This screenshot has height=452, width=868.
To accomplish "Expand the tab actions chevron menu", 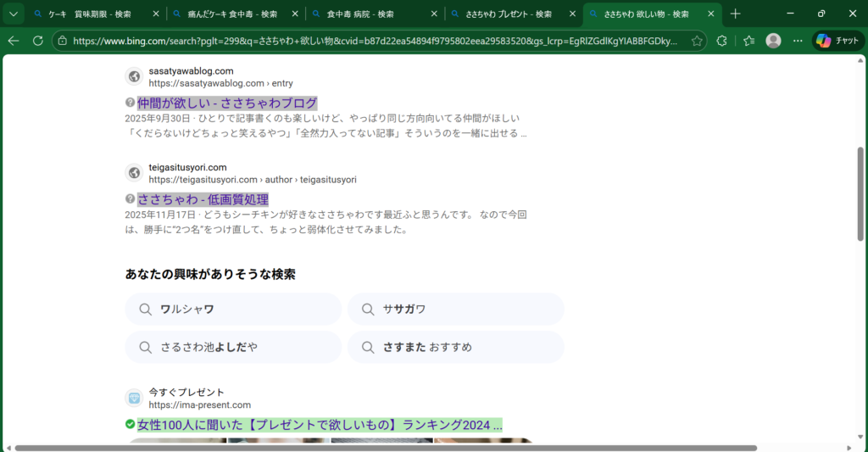I will click(13, 14).
